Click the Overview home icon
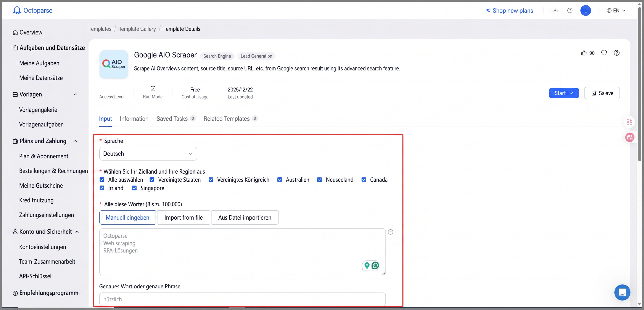 point(15,32)
